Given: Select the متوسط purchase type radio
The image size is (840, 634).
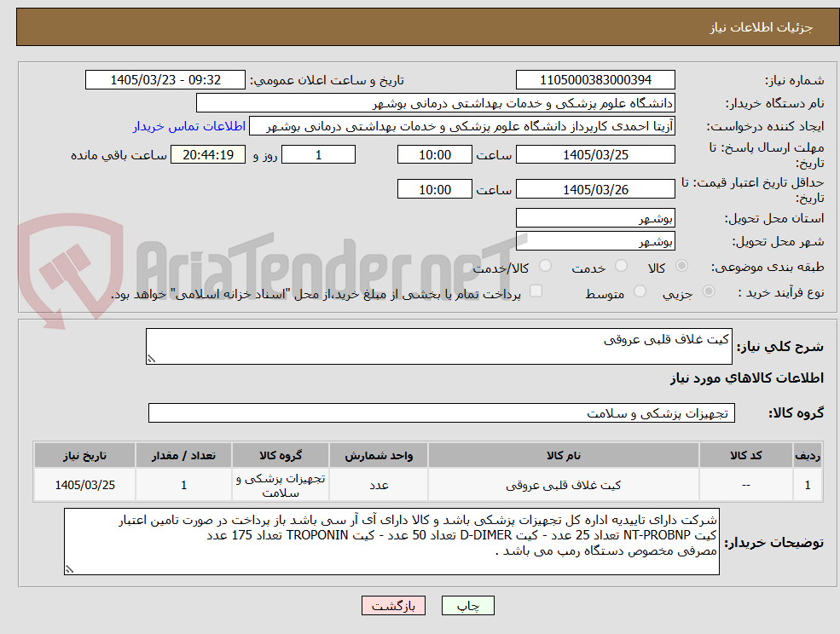Looking at the screenshot, I should (640, 291).
